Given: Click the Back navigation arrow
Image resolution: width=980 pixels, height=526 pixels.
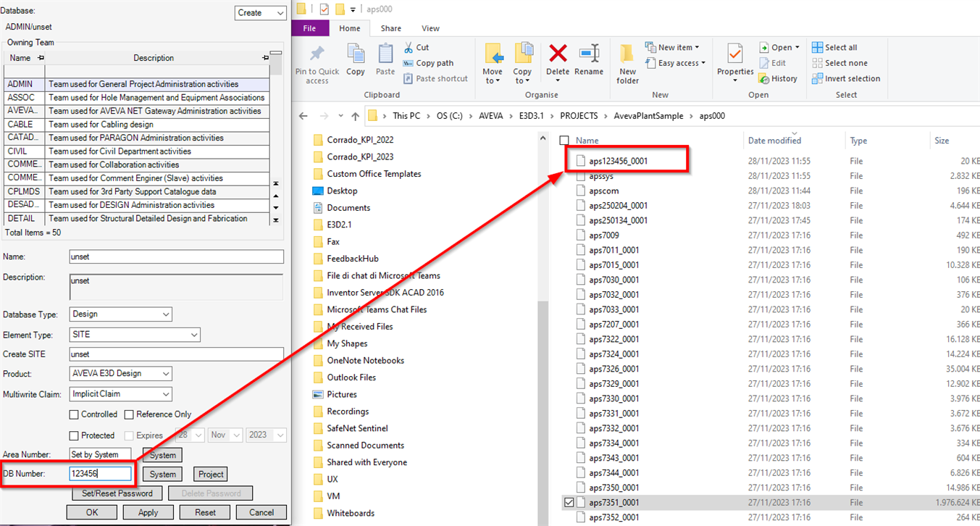Looking at the screenshot, I should (x=303, y=116).
